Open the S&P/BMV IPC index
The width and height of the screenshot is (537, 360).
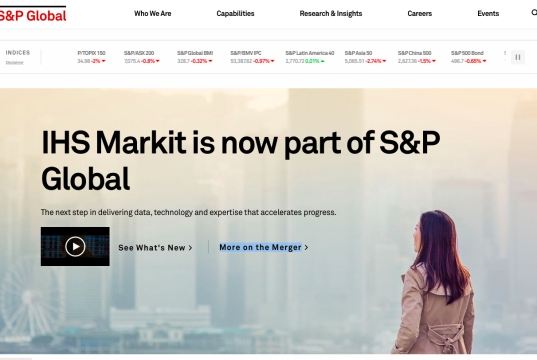[252, 57]
